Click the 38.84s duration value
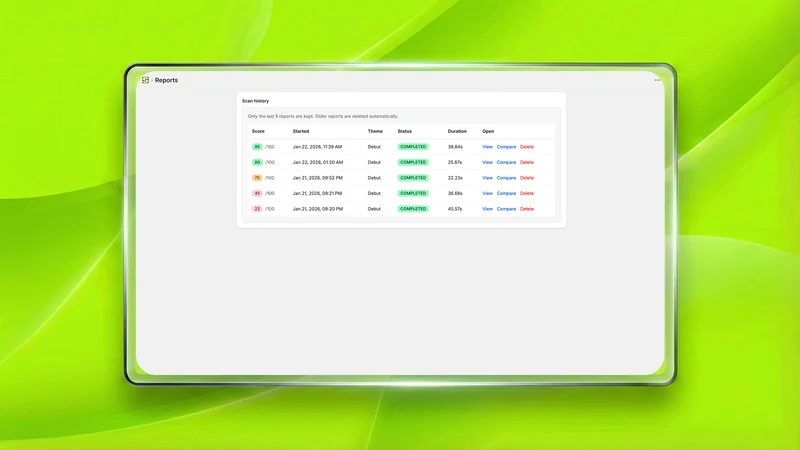The height and width of the screenshot is (450, 800). tap(455, 147)
